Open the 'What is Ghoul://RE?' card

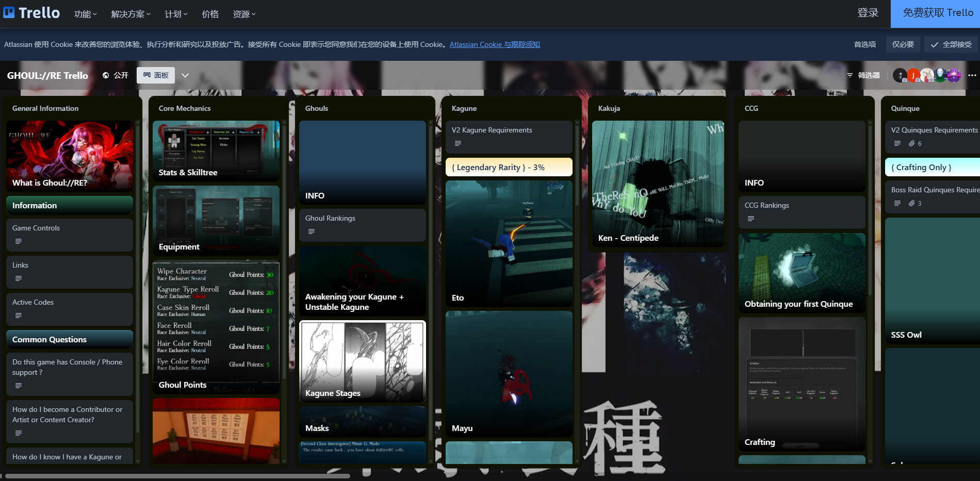[70, 156]
